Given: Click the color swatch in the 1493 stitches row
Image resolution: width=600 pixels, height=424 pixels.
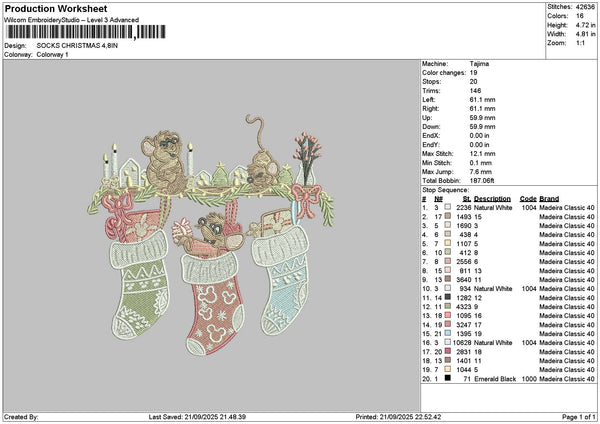Looking at the screenshot, I should pos(447,216).
